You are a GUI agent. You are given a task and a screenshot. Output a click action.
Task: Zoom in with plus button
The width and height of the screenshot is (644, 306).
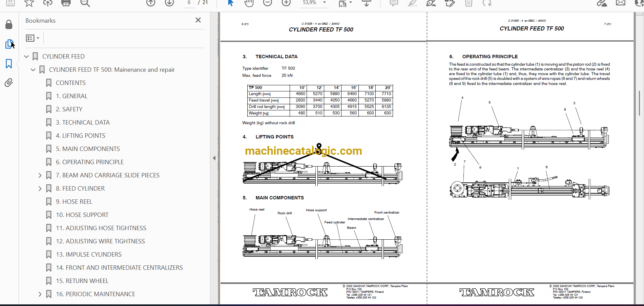[x=286, y=3]
